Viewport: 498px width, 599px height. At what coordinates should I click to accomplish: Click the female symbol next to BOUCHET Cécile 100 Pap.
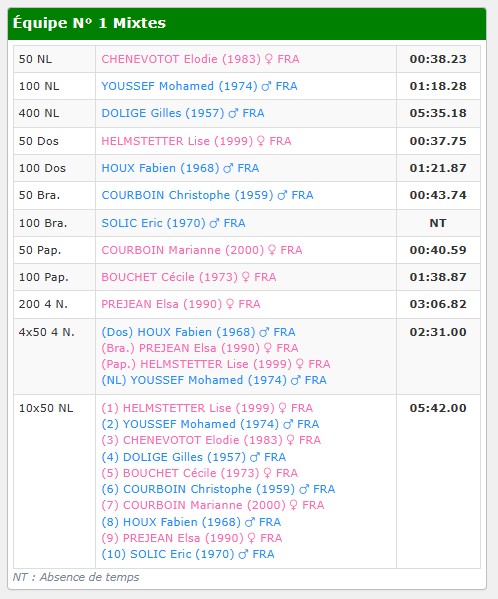pos(246,277)
